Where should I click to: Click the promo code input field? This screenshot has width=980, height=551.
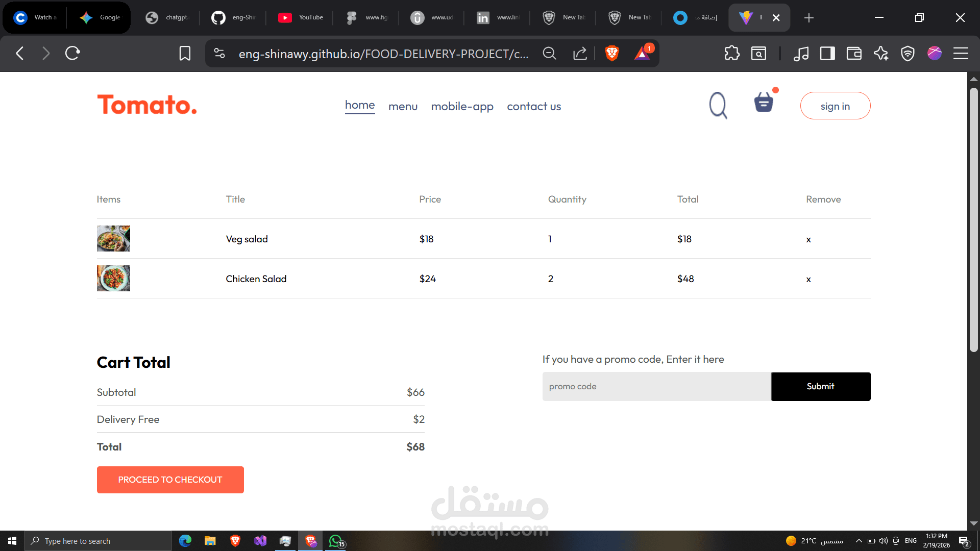656,386
